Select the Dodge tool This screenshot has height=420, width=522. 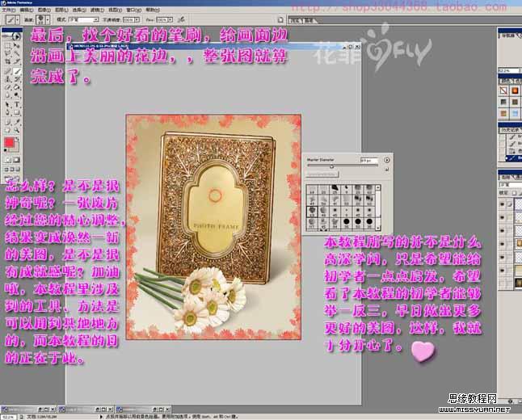pyautogui.click(x=17, y=95)
